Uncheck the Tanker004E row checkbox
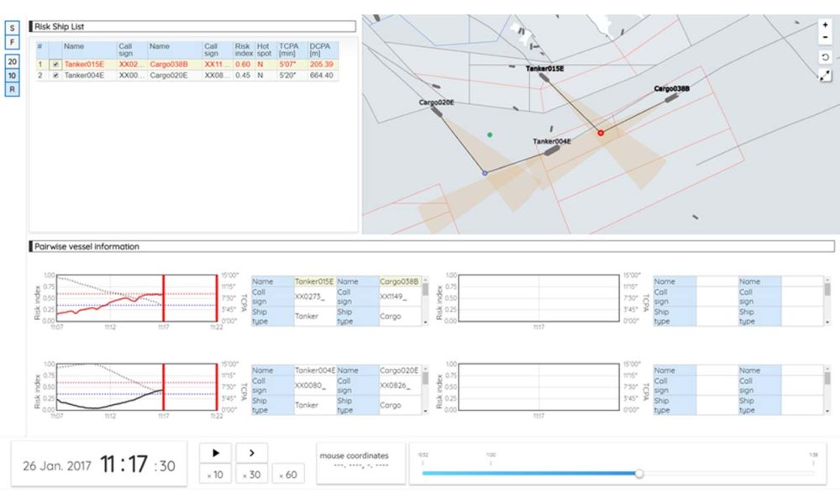The width and height of the screenshot is (840, 504). (x=55, y=76)
